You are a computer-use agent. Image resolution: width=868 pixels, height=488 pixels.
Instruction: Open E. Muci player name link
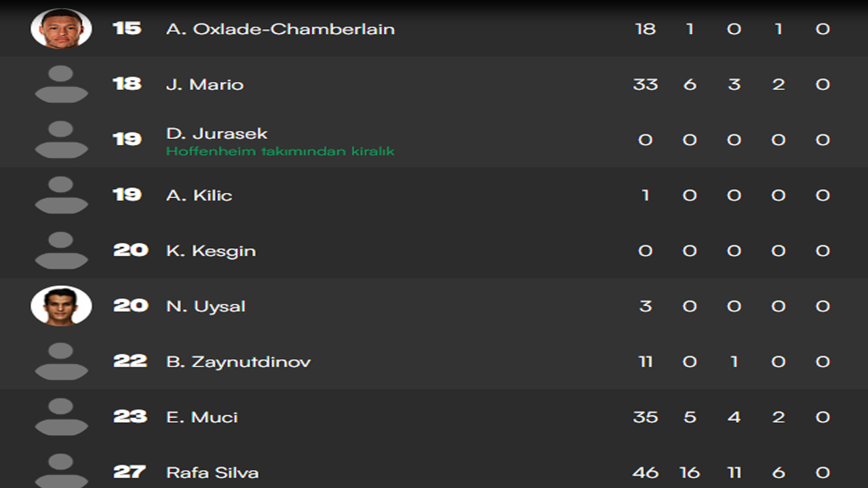tap(202, 417)
